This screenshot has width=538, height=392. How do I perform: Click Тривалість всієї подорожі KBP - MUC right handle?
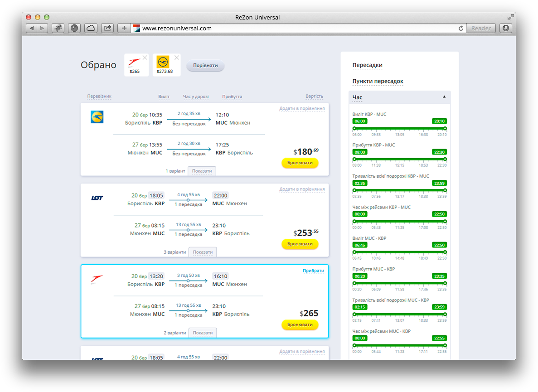tap(445, 190)
